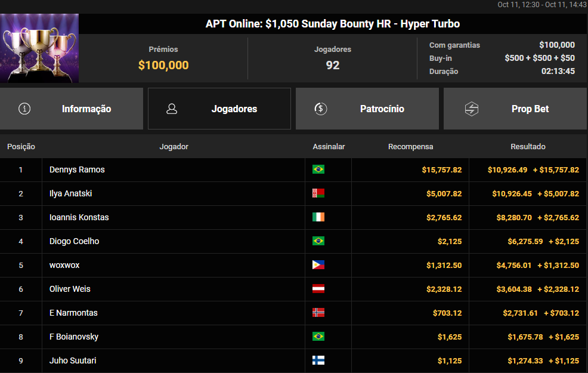Click bounty $2,125 in Recompensa column
The image size is (588, 373).
coord(450,241)
